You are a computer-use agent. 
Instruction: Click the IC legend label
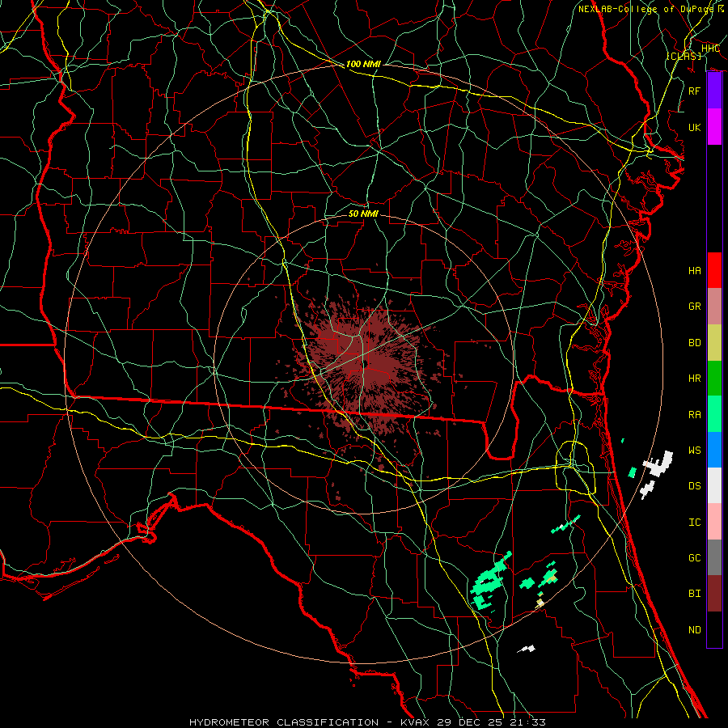coord(695,523)
